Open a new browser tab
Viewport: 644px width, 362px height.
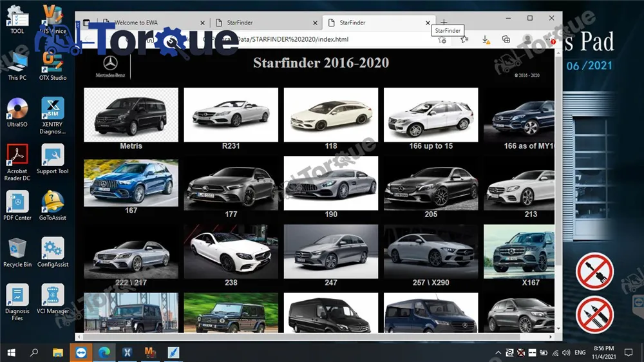tap(444, 22)
